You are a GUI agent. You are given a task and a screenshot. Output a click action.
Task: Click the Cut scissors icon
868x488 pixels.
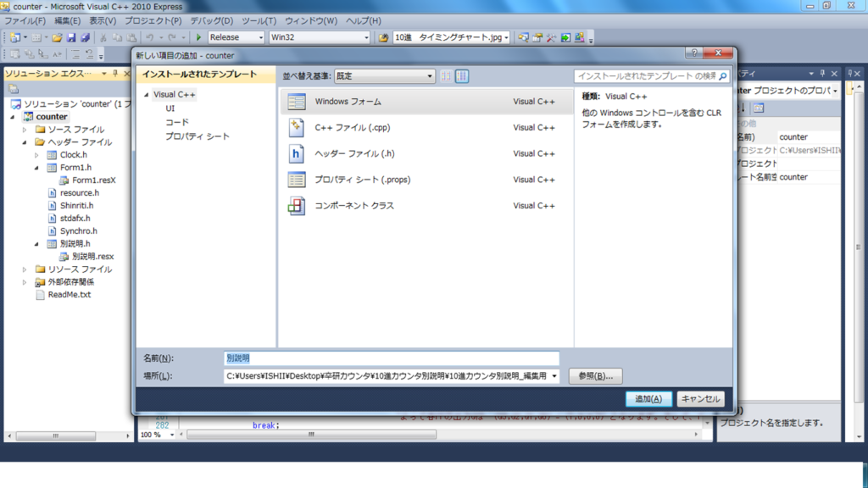(x=103, y=37)
